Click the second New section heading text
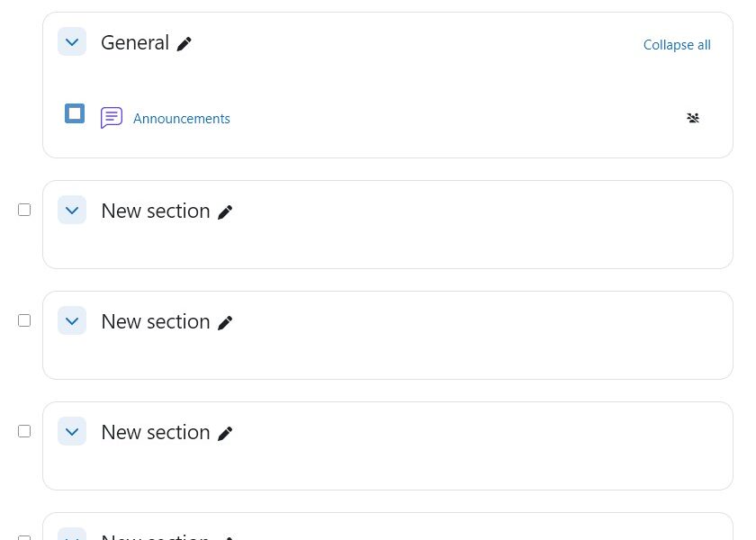The image size is (756, 540). [156, 321]
